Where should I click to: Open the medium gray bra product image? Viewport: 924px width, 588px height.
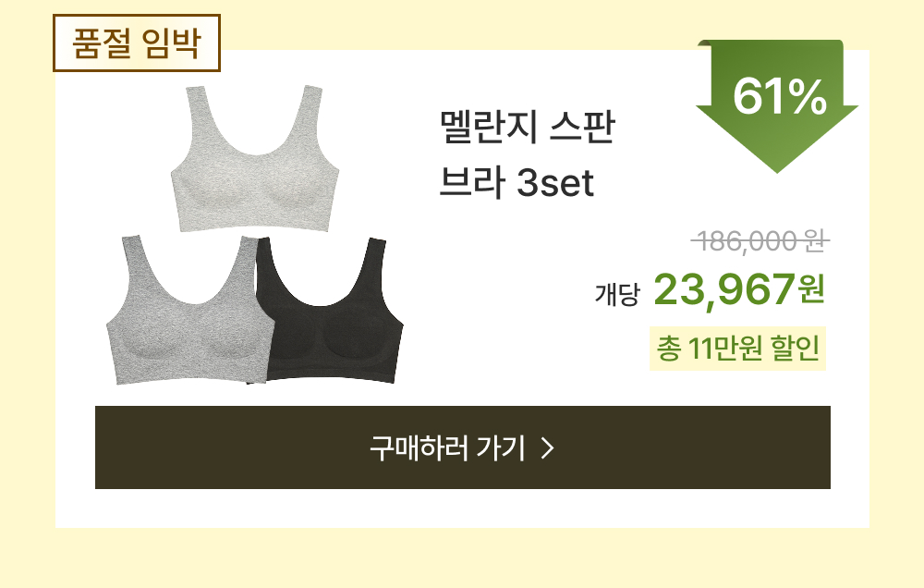point(188,311)
